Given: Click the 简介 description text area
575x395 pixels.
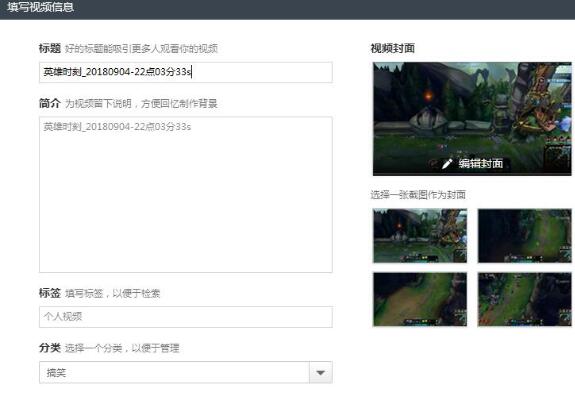Looking at the screenshot, I should 186,194.
